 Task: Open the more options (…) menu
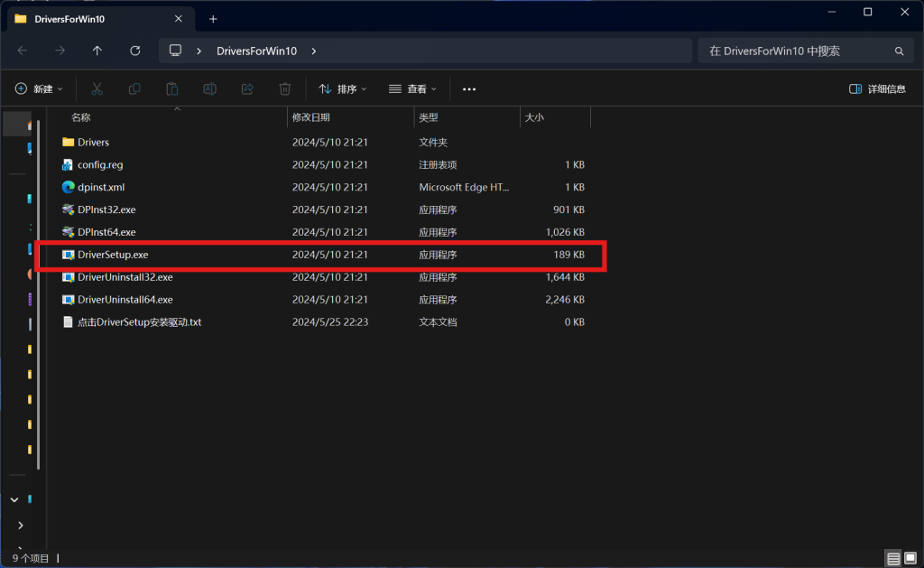[x=469, y=89]
